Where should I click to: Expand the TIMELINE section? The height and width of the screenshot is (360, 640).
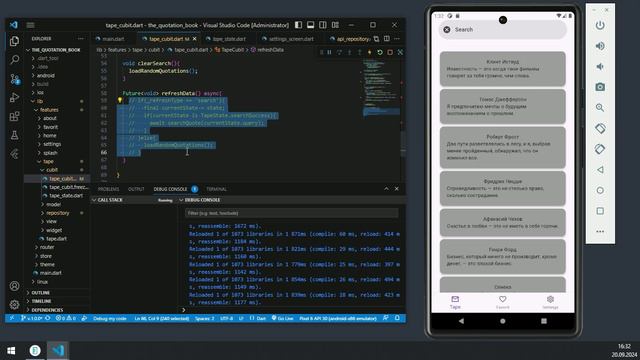coord(41,301)
